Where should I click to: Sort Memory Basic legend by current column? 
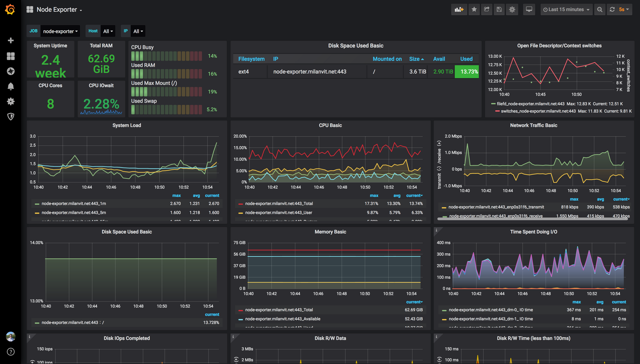tap(414, 302)
